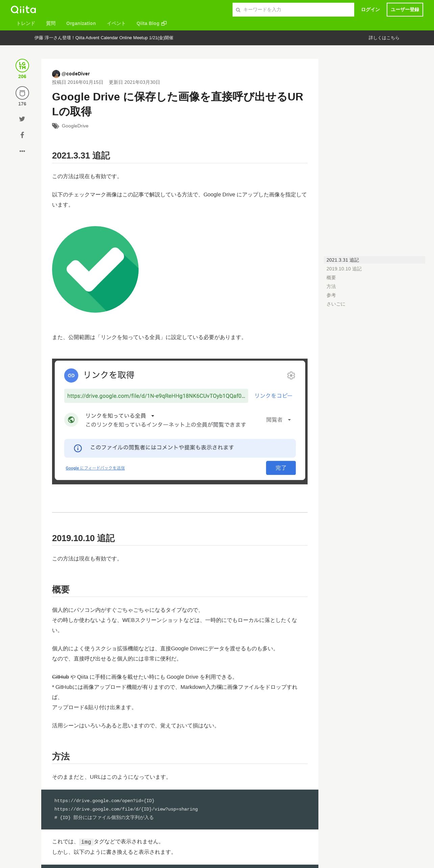Image resolution: width=434 pixels, height=868 pixels.
Task: Click the 方法 section heading
Action: tap(61, 756)
